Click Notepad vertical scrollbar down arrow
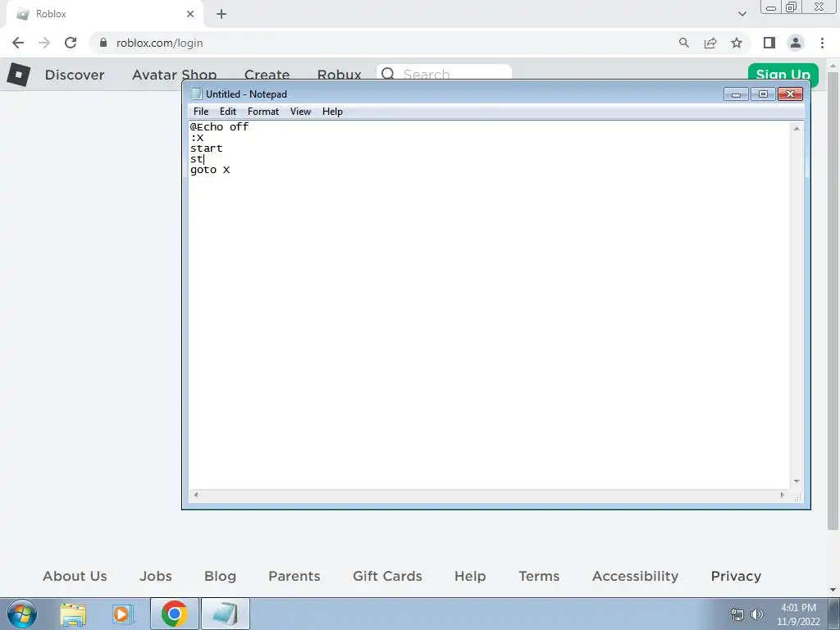The width and height of the screenshot is (840, 630). click(797, 481)
